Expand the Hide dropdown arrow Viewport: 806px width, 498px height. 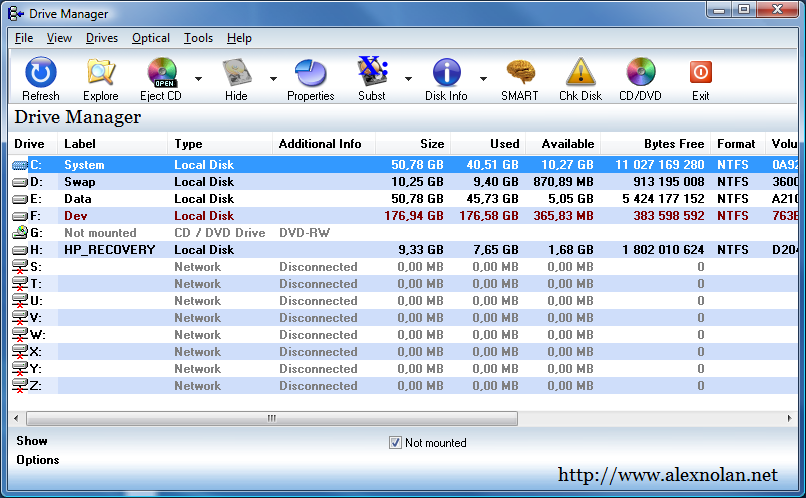pos(273,79)
